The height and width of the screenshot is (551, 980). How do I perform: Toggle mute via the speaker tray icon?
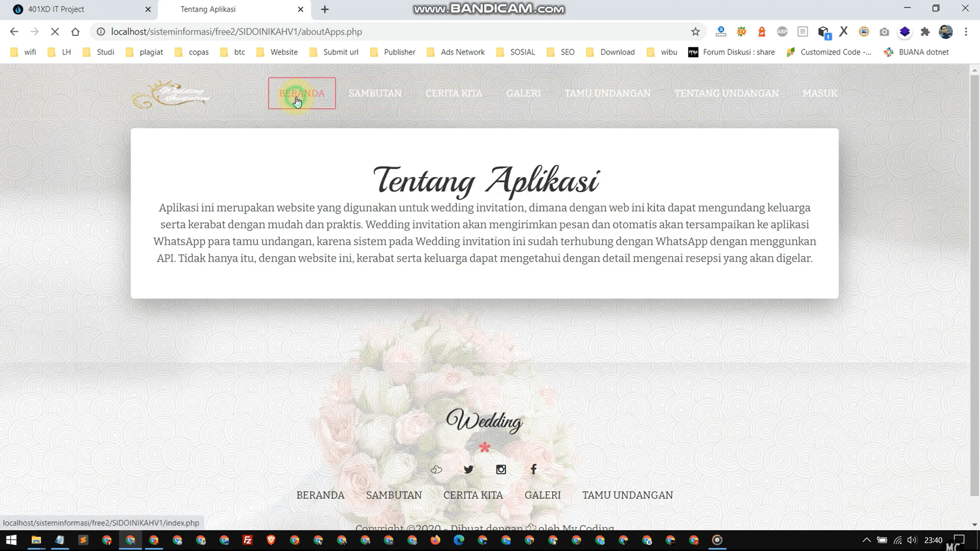click(x=913, y=540)
